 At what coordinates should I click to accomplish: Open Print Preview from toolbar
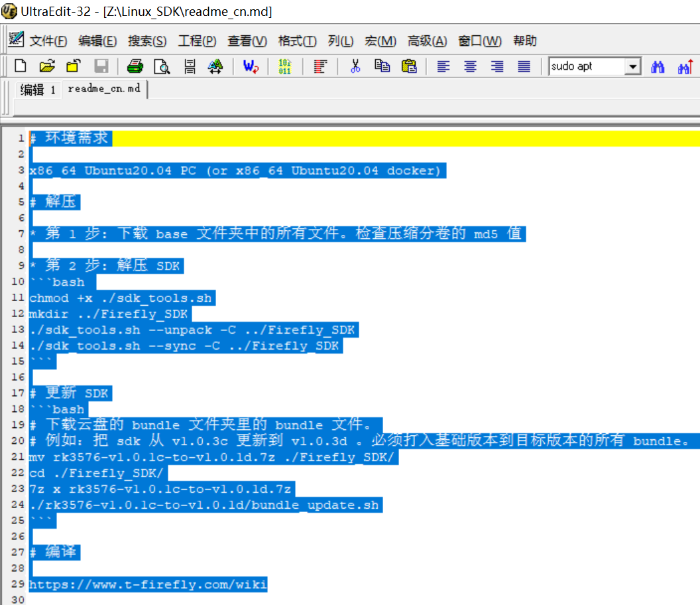click(162, 66)
